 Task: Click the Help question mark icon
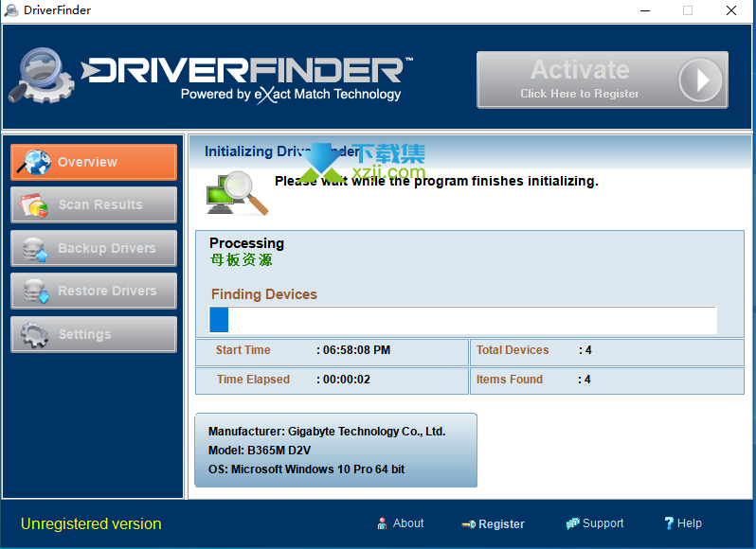[x=669, y=523]
